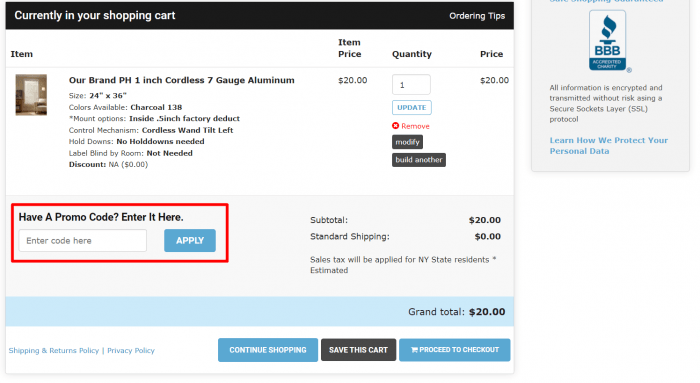This screenshot has width=700, height=383.
Task: Open the Privacy Policy link
Action: [x=131, y=350]
